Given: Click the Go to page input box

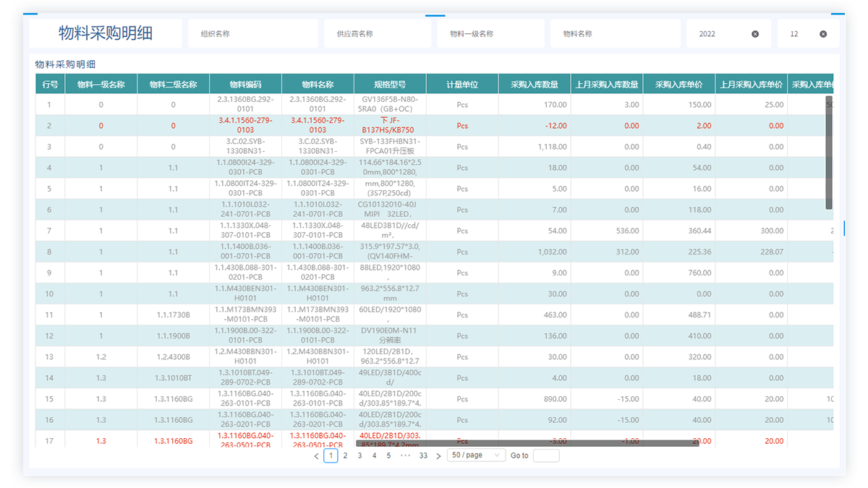Looking at the screenshot, I should (545, 455).
